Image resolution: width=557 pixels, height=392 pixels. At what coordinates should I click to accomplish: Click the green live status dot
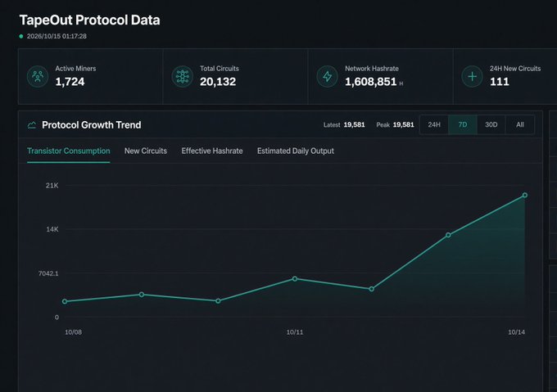click(21, 36)
